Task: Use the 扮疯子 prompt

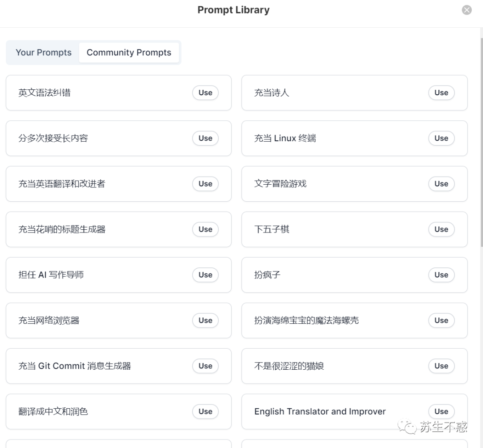Action: [441, 275]
